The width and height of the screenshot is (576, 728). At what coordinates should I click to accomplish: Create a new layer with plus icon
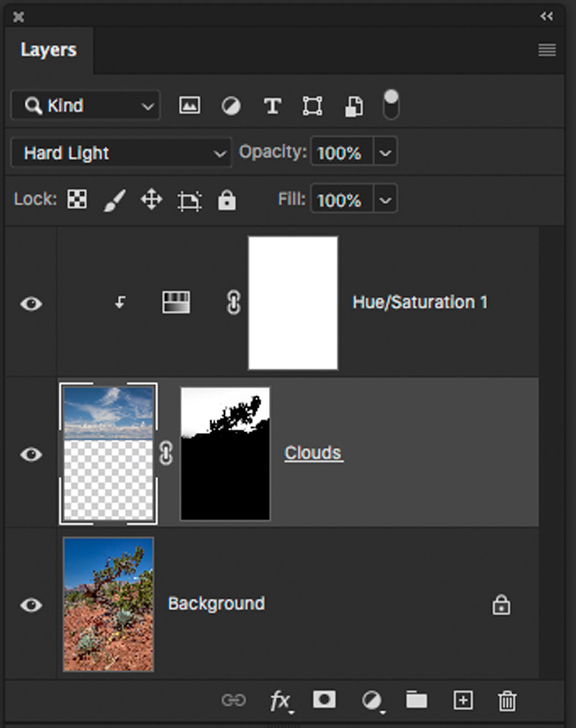(x=463, y=700)
